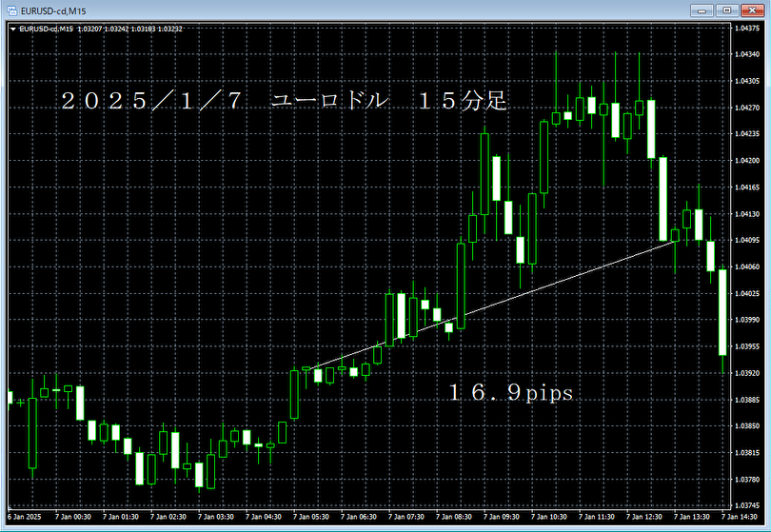Click the 7 Jan 13:30 time label
771x532 pixels.
(x=692, y=517)
